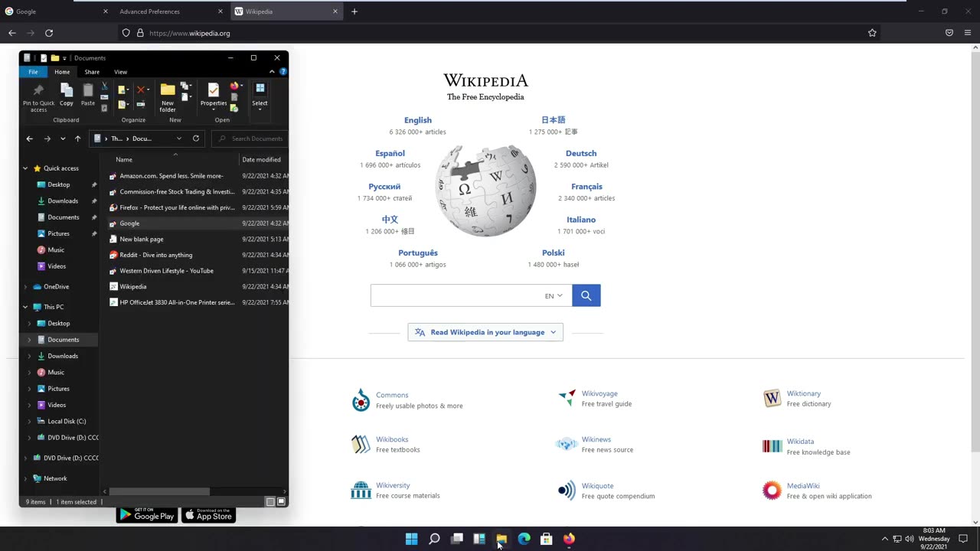Click the blue Wikipedia search button
The image size is (980, 551).
coord(586,295)
